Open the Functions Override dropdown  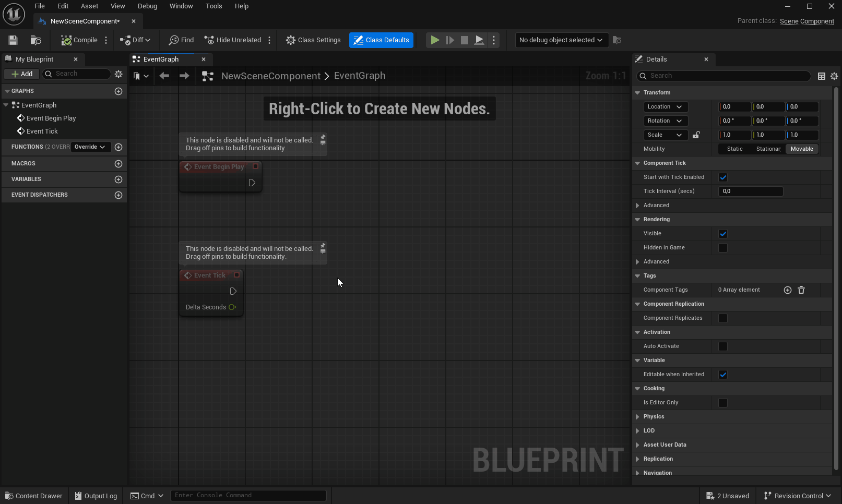(90, 147)
